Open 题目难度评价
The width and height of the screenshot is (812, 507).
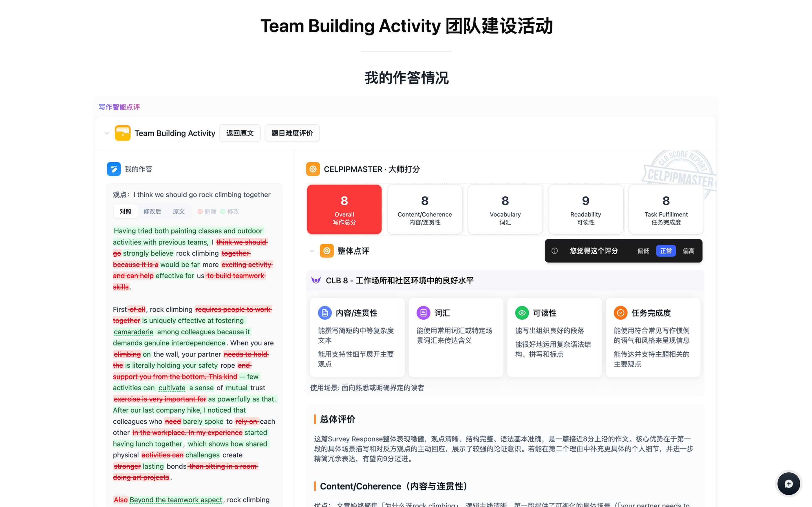point(292,133)
